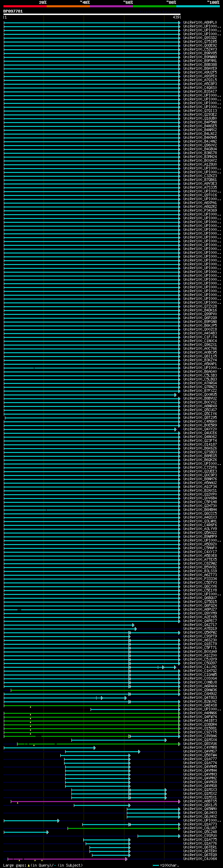This screenshot has height=868, width=223.
Task: Open the UniRef100_B9RV85 entry
Action: (x=200, y=53)
